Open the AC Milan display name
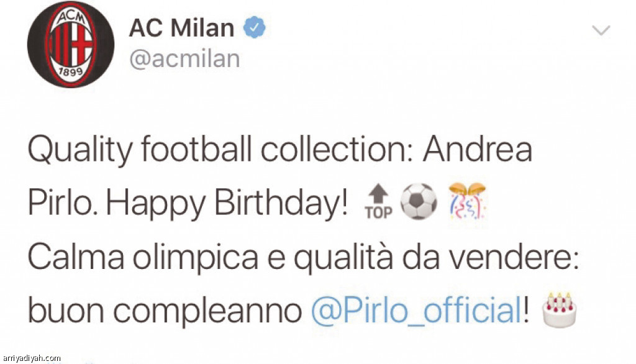The image size is (636, 364). tap(182, 28)
